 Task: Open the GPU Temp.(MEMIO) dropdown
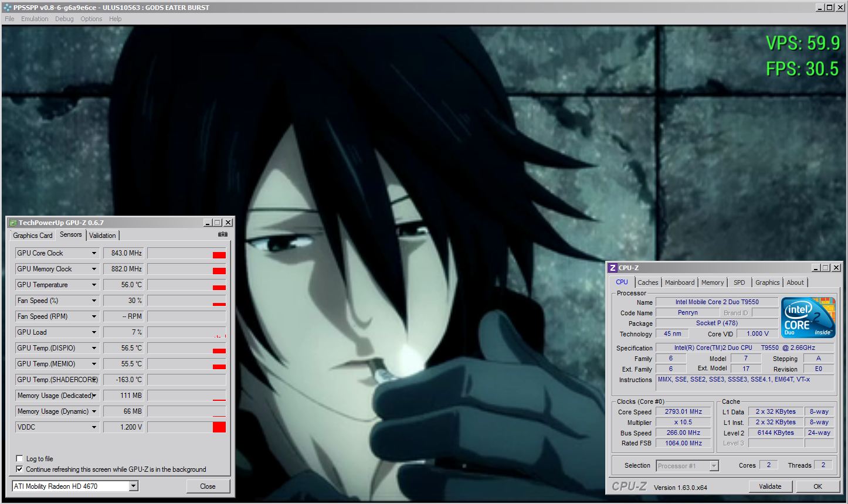point(93,364)
